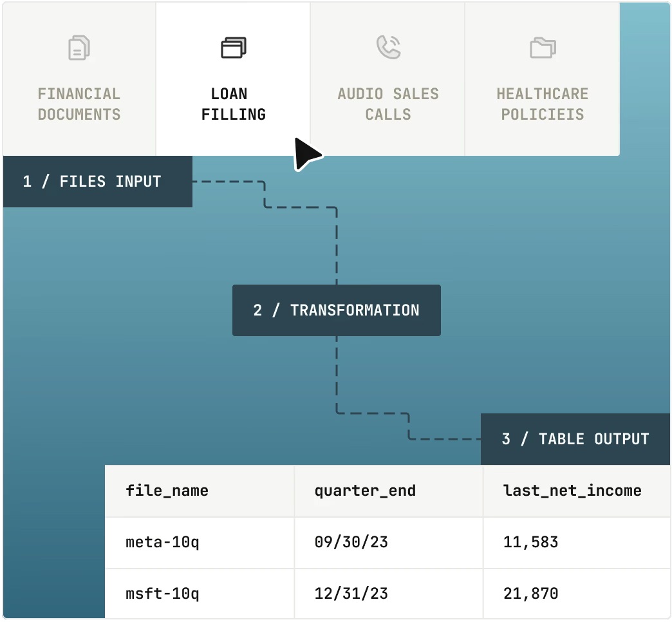Open the Healthcare Policies tab
Screen dimensions: 672x622
543,104
